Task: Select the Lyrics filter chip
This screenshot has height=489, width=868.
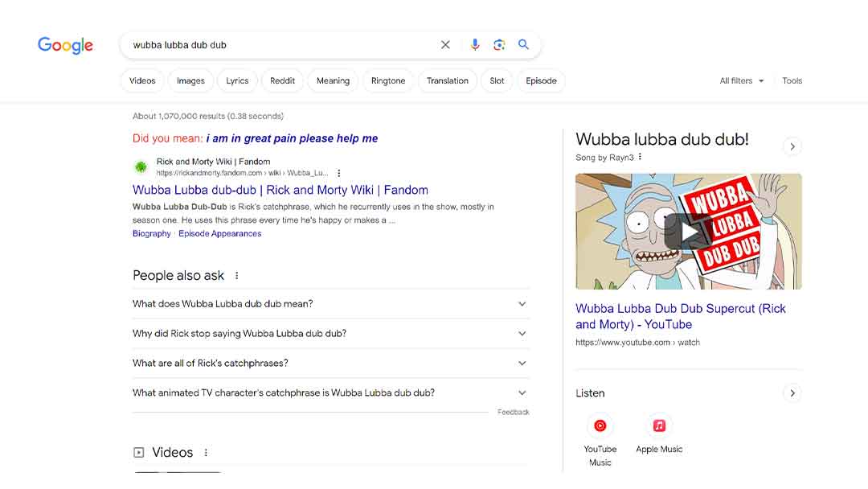Action: tap(237, 81)
